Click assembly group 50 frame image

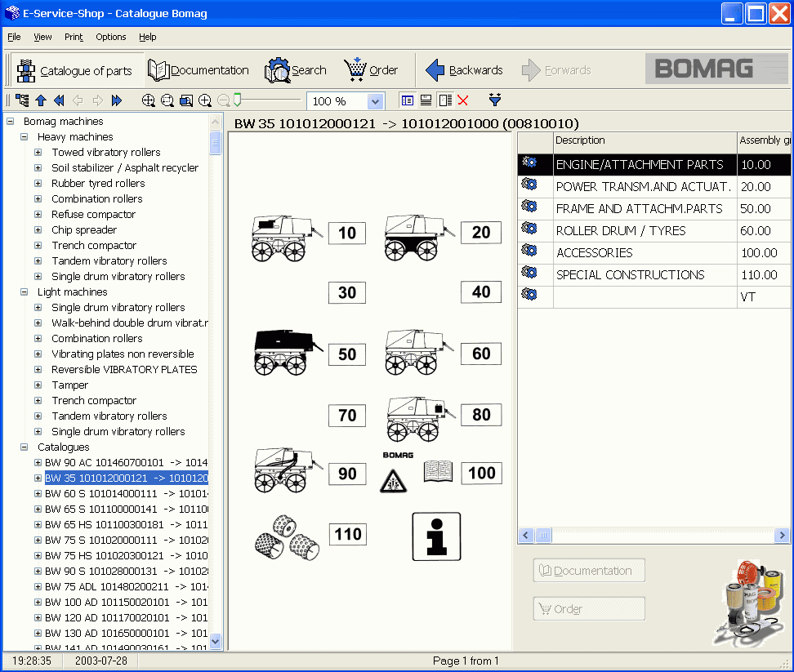tap(287, 352)
